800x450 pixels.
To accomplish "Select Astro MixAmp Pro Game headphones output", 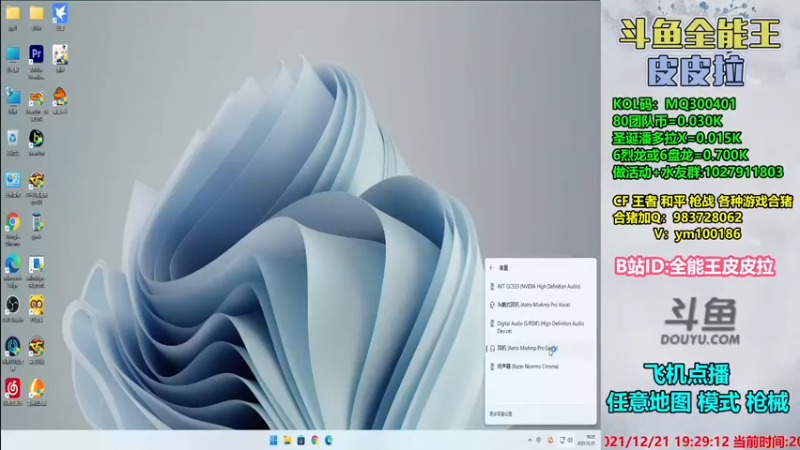I will [x=540, y=348].
